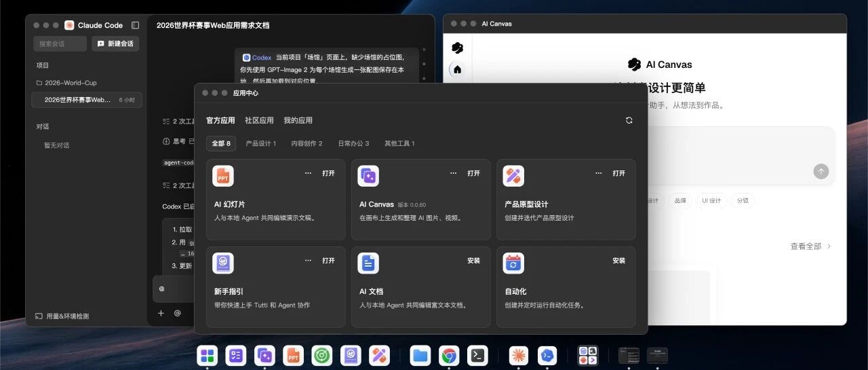Expand the 2026-World-Cup project folder

(66, 83)
